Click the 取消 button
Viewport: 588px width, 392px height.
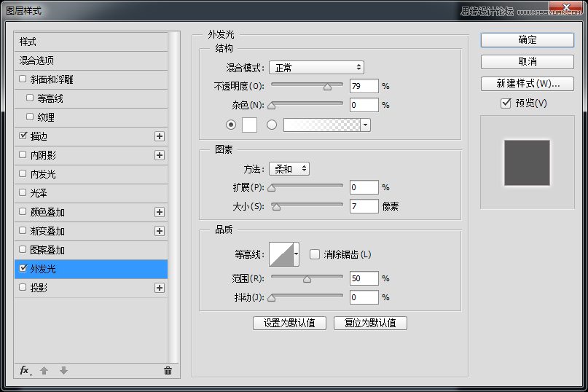coord(528,61)
